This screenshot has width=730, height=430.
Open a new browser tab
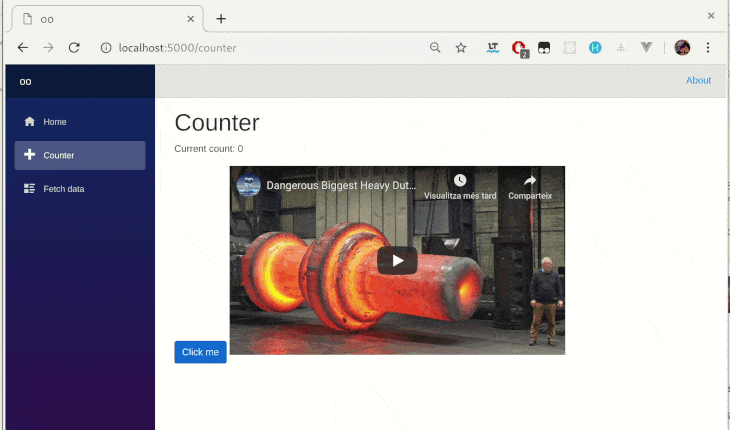tap(221, 19)
